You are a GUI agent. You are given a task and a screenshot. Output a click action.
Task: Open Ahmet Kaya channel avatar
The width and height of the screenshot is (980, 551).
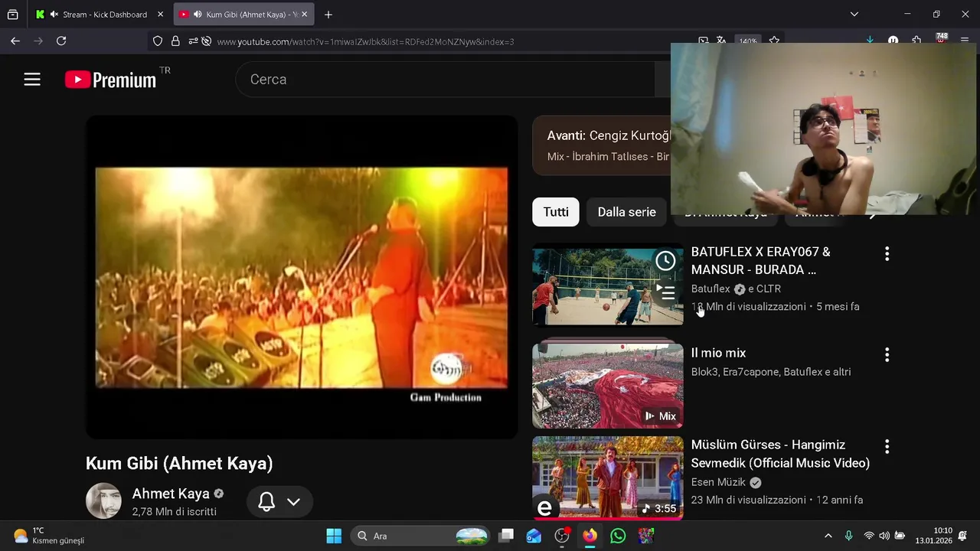coord(103,501)
